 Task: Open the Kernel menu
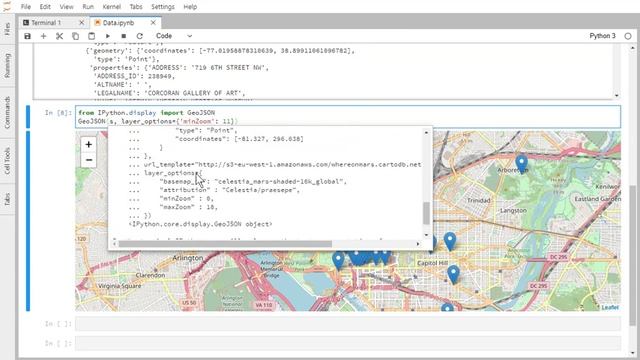point(111,7)
